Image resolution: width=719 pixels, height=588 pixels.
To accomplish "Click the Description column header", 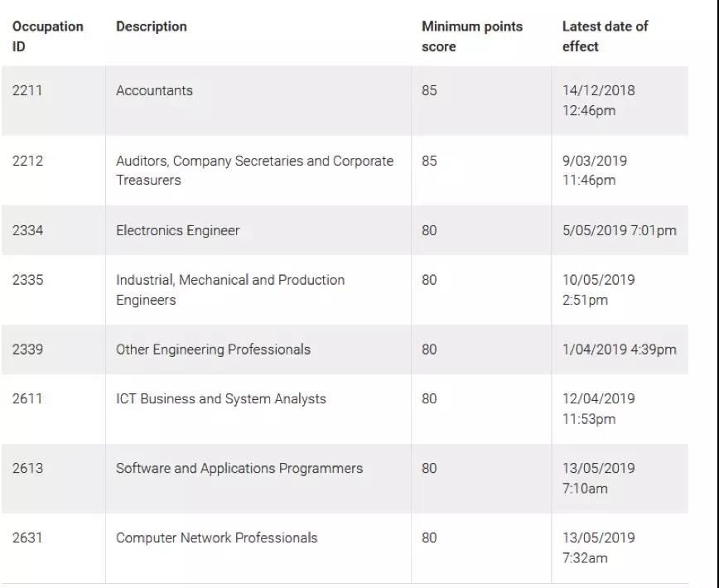I will (152, 27).
